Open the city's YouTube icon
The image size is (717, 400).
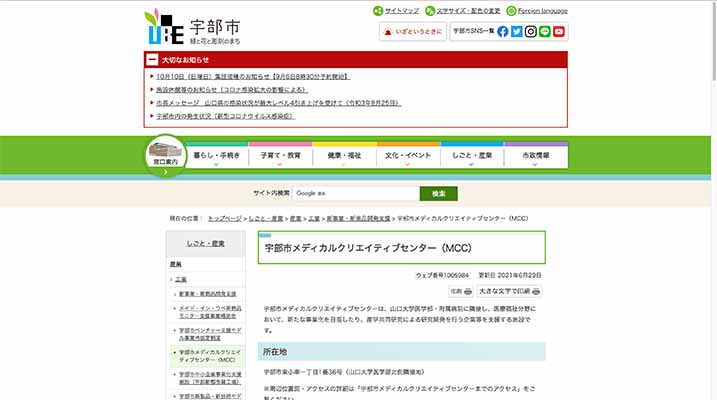pos(559,32)
